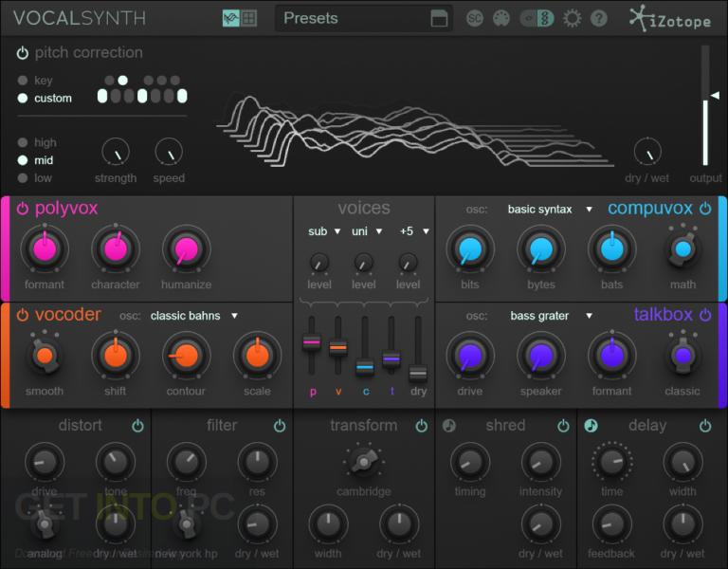Screen dimensions: 728x569
Task: Toggle the delay effect power button
Action: (705, 426)
